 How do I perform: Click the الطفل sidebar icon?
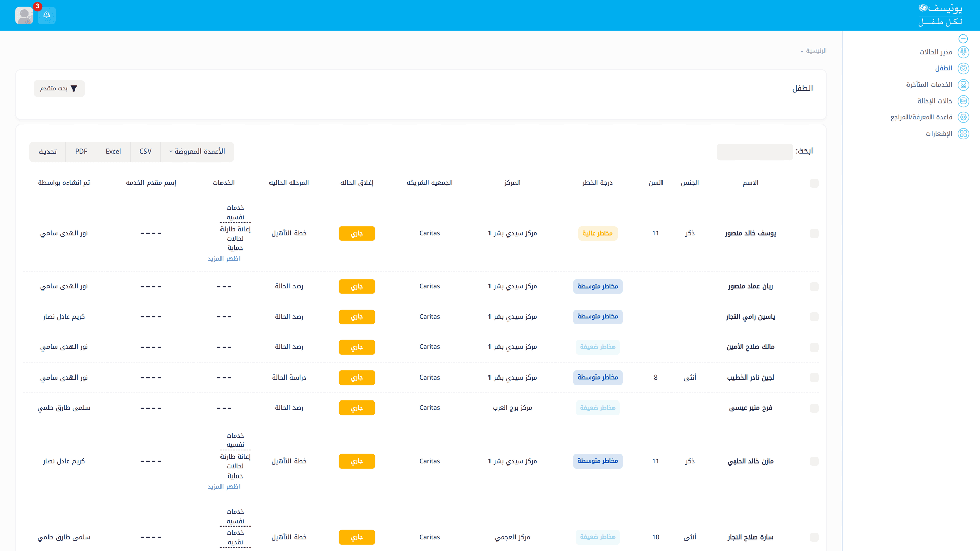(963, 68)
